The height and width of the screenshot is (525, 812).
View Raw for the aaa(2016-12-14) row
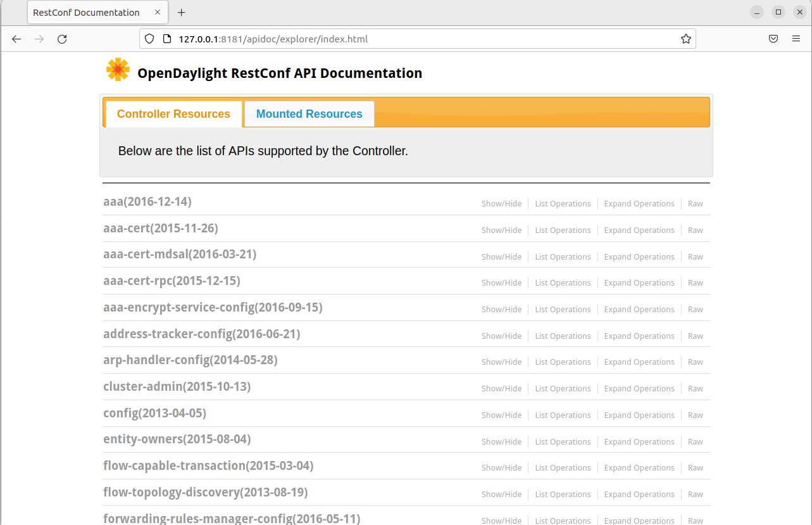click(x=696, y=204)
